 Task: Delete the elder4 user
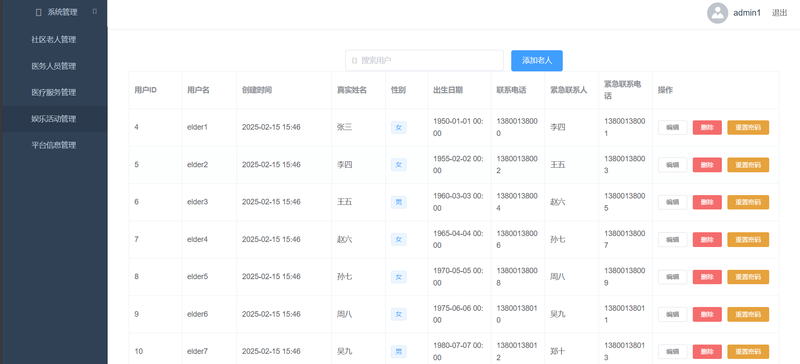click(x=707, y=239)
